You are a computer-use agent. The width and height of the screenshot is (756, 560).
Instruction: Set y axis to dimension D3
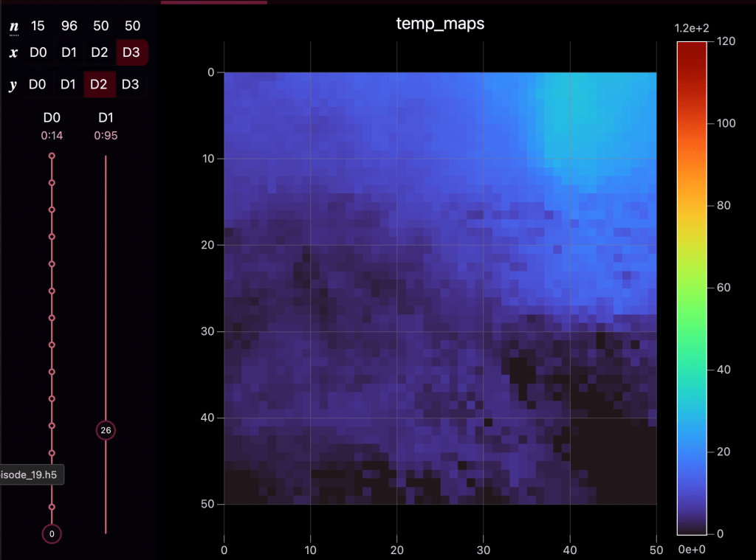point(131,85)
